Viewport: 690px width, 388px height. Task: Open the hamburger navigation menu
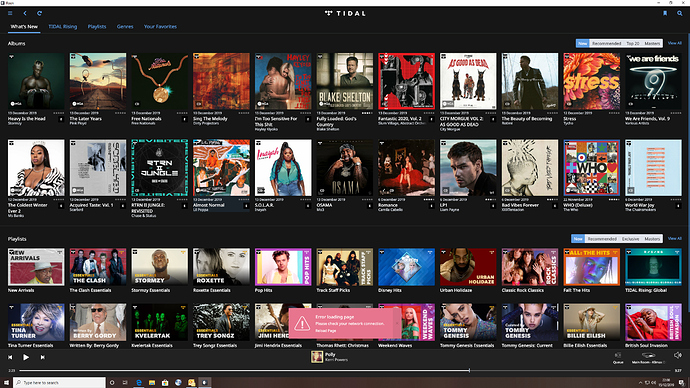coord(10,13)
